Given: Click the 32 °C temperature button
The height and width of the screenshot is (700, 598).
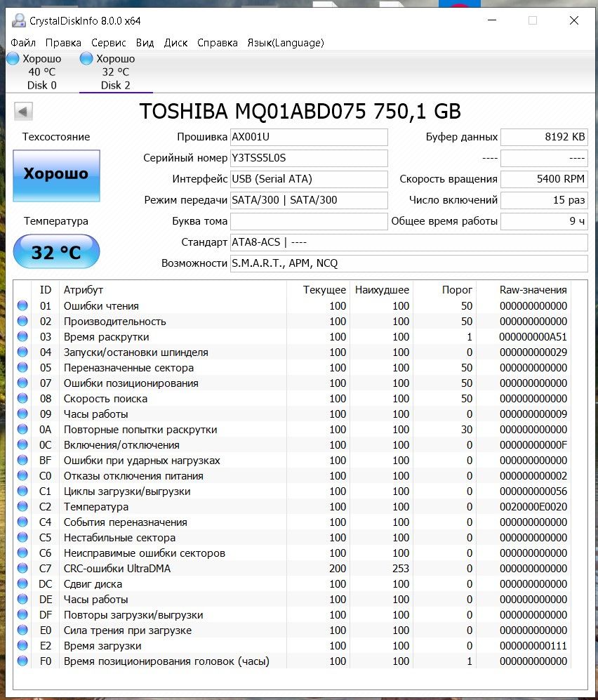Looking at the screenshot, I should [56, 252].
